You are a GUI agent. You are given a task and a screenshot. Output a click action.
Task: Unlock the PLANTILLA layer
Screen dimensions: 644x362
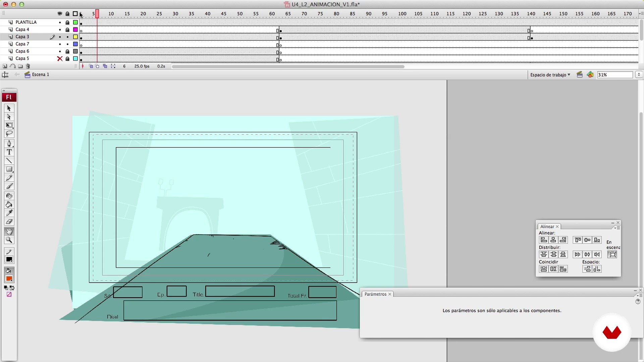tap(67, 22)
